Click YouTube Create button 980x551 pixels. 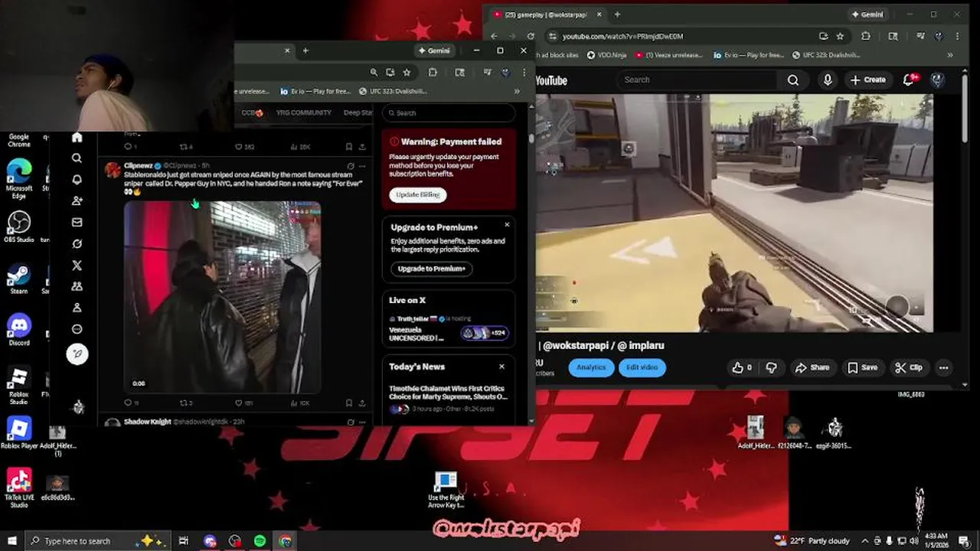pyautogui.click(x=868, y=80)
